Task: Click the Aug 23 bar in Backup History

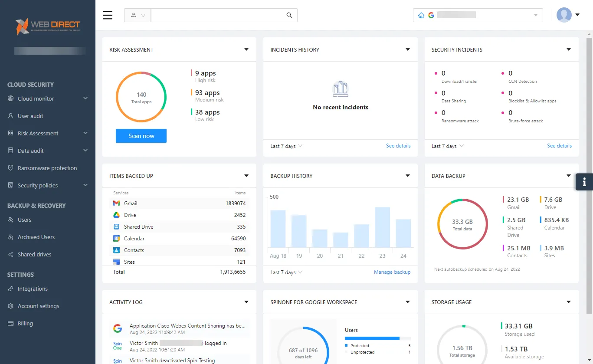Action: [383, 227]
